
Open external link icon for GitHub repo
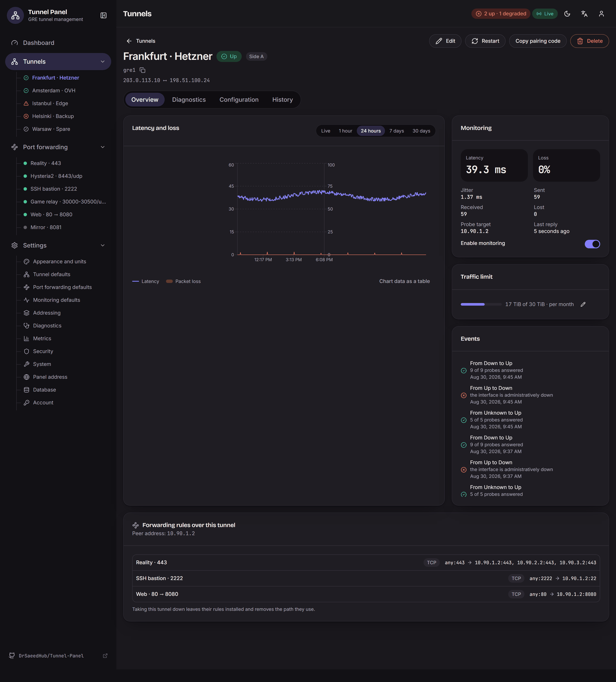(105, 656)
